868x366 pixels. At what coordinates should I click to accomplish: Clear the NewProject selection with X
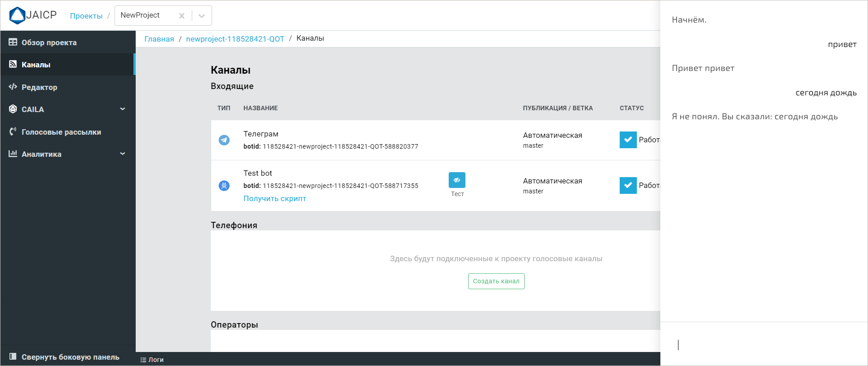click(182, 16)
